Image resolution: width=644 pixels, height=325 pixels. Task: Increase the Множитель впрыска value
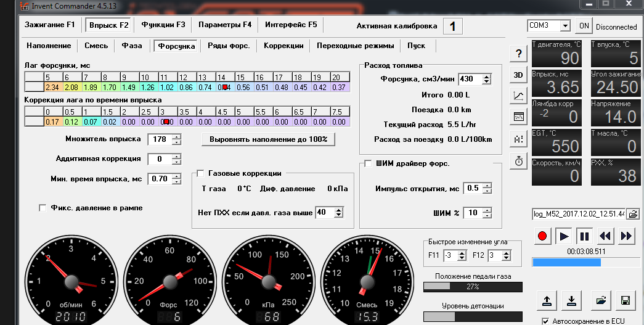176,136
